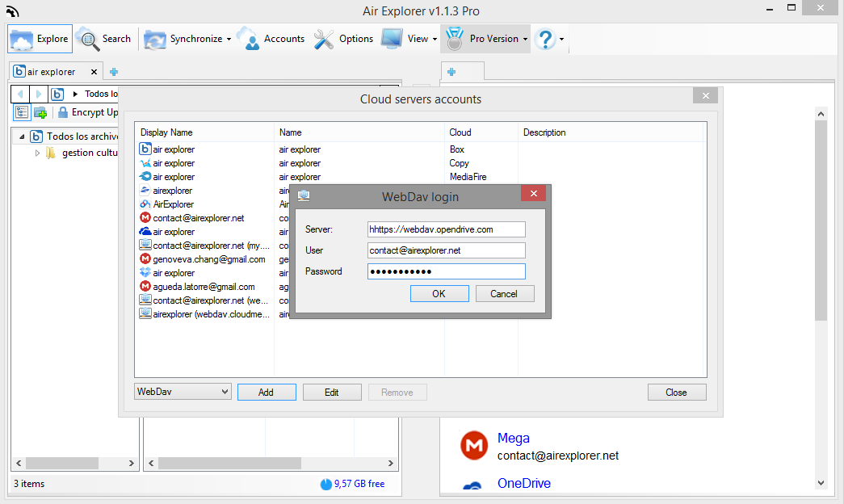Click the right pane scroll down arrow

point(821,483)
